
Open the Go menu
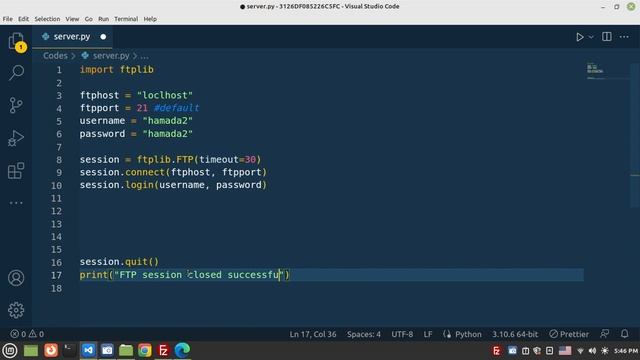[x=89, y=19]
